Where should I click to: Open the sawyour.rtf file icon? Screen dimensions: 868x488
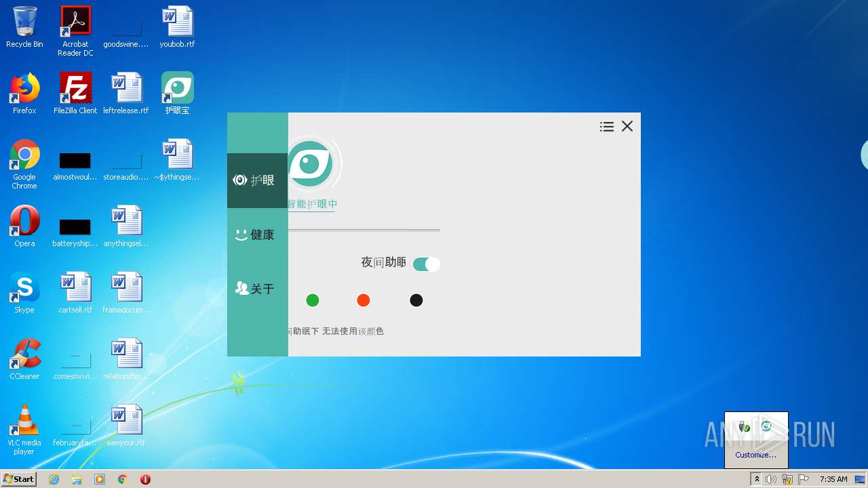(x=126, y=426)
